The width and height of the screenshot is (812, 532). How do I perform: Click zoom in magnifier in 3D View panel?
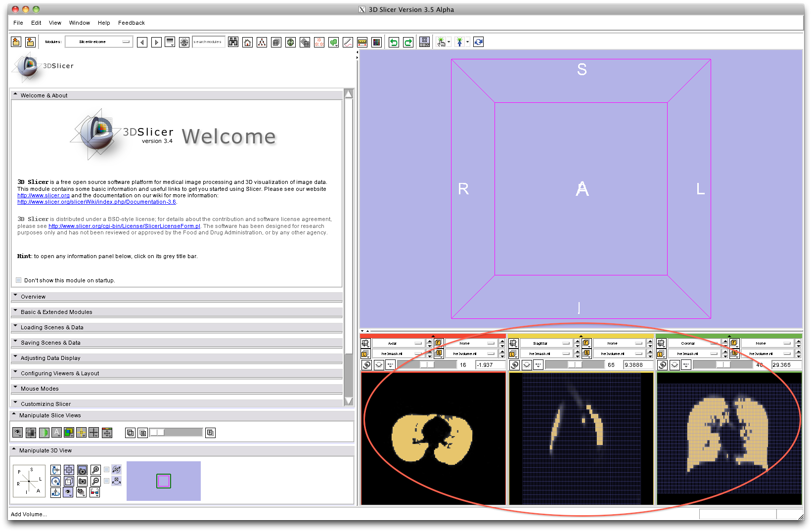(x=95, y=470)
